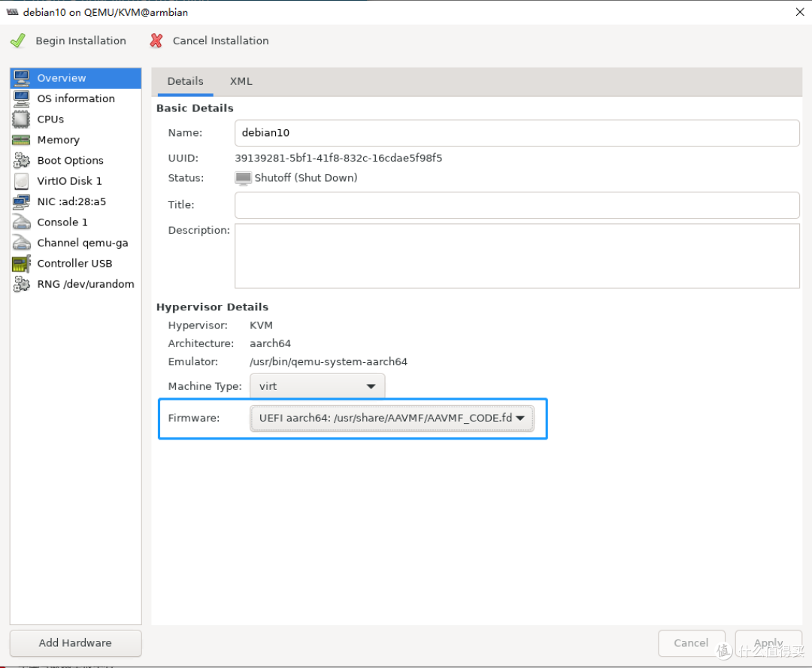Click the virt-manager window title icon
This screenshot has width=812, height=668.
coord(13,12)
